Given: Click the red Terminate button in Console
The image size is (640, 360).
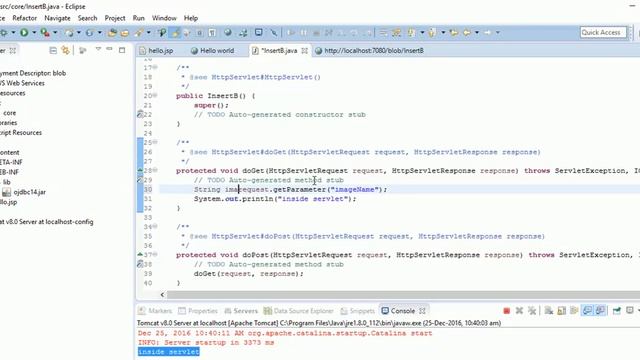Looking at the screenshot, I should pyautogui.click(x=507, y=311).
